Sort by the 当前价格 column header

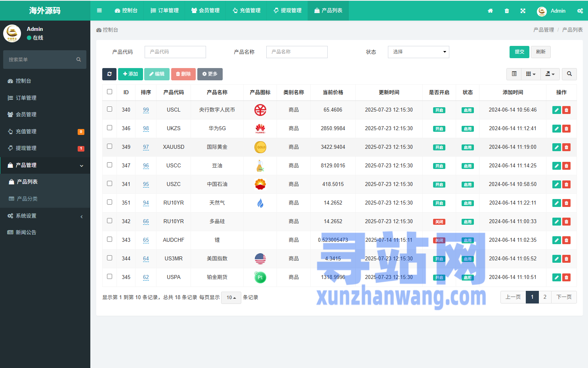coord(333,92)
